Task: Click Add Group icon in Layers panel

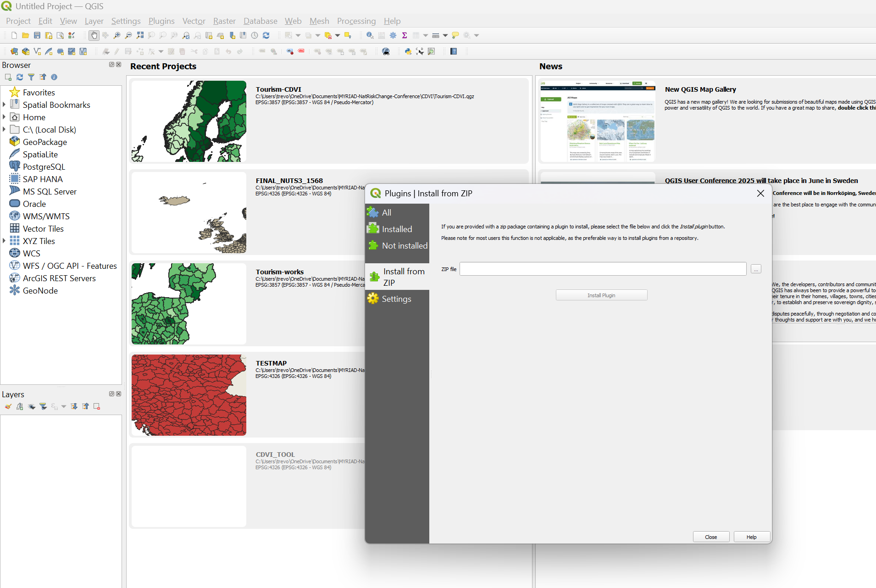Action: point(20,406)
